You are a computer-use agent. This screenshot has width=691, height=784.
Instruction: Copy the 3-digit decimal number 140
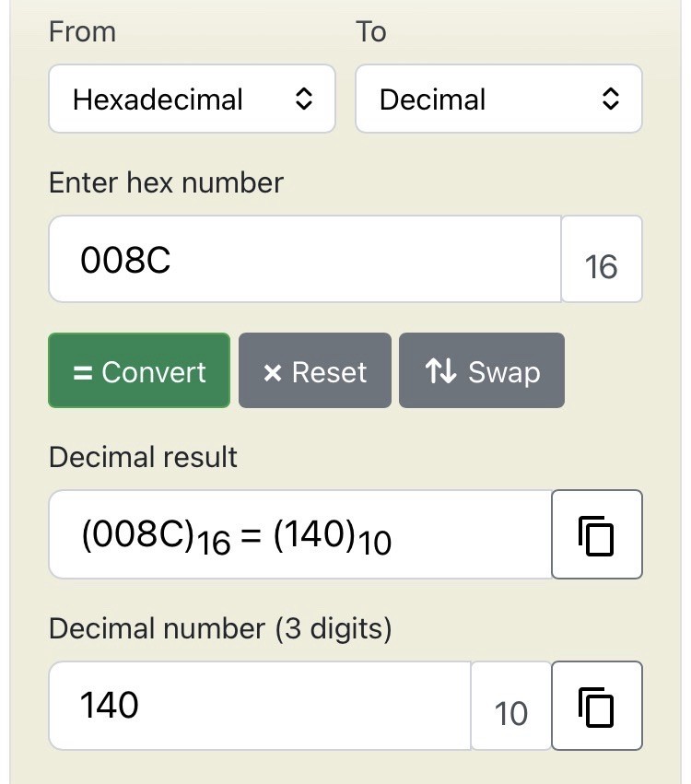click(596, 707)
